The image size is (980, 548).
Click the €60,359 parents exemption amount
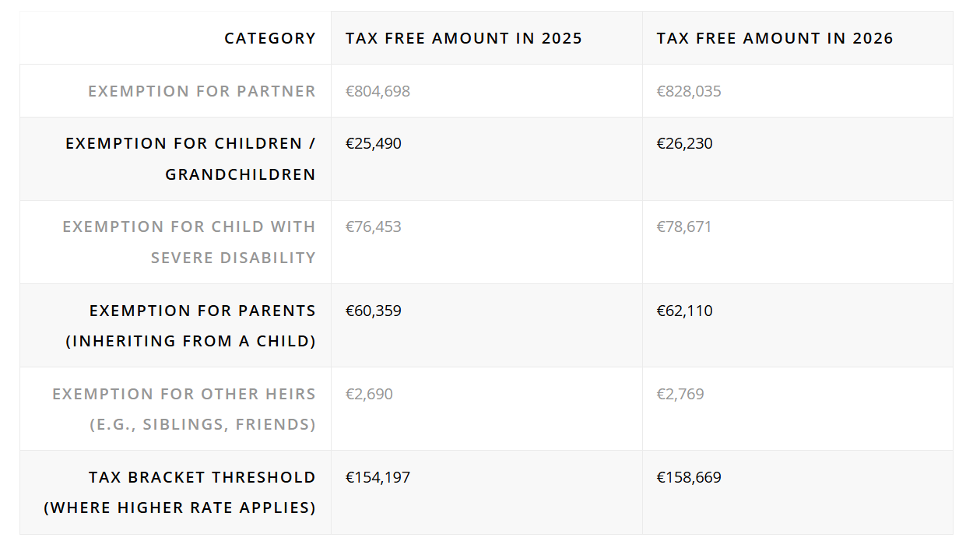(374, 311)
